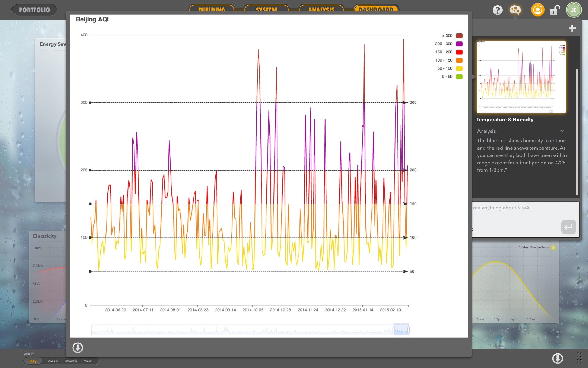
Task: Click the Beijing AQI chart thumbnail
Action: [521, 77]
